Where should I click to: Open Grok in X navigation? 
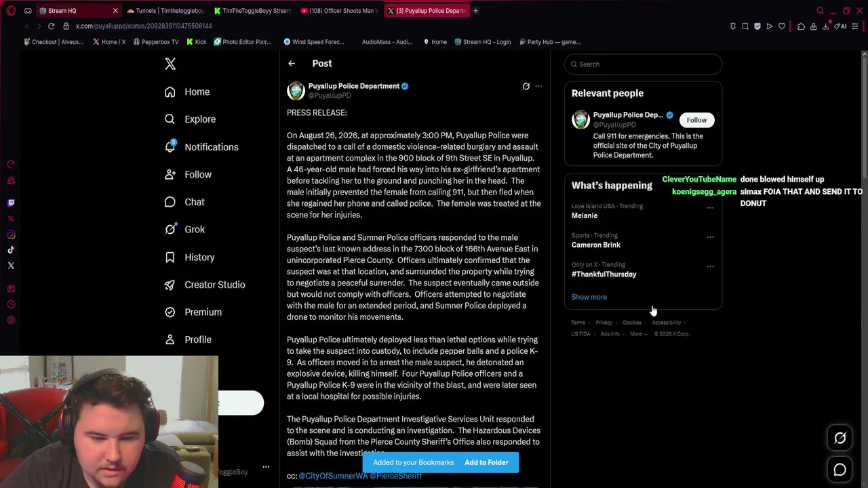(x=185, y=230)
